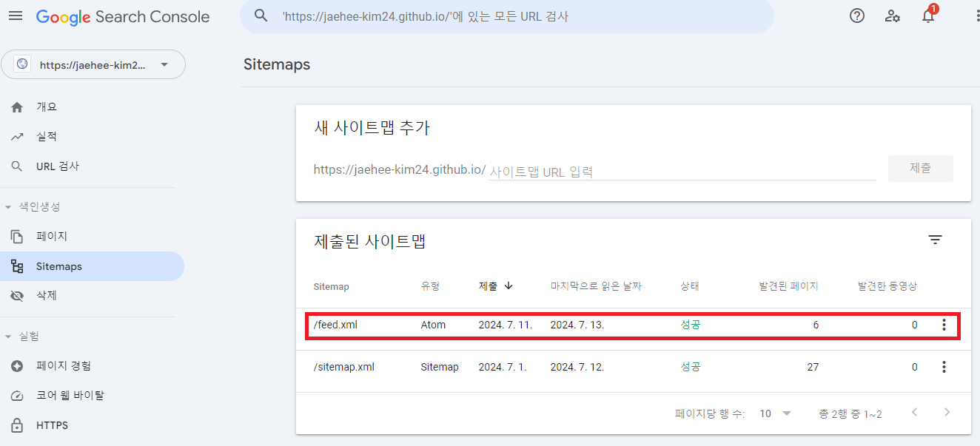This screenshot has height=446, width=980.
Task: Open more options for /feed.xml
Action: coord(944,325)
